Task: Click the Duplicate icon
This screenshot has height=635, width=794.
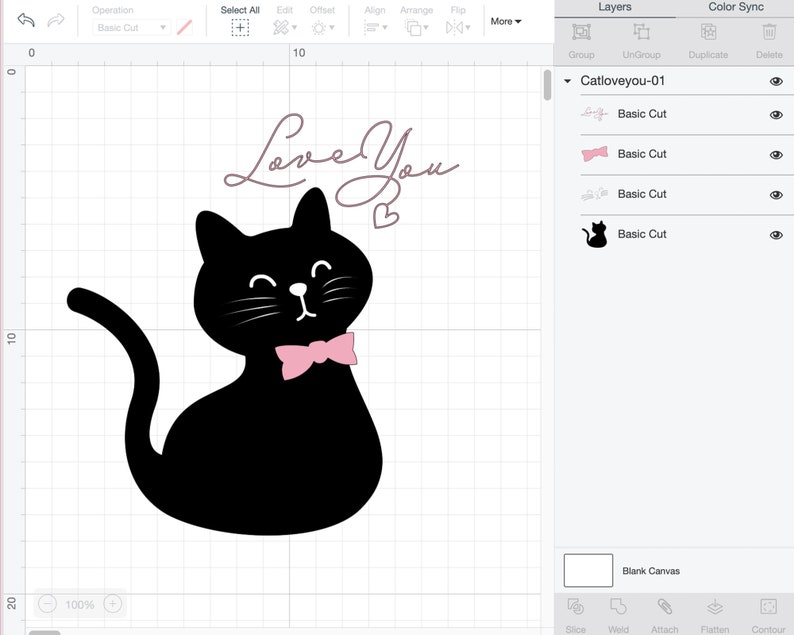Action: 708,32
